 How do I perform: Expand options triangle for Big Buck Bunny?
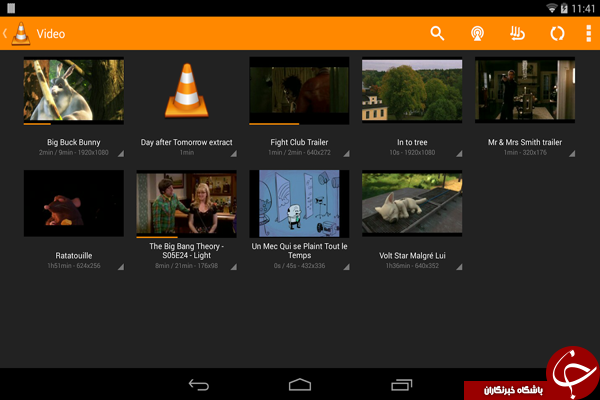[x=121, y=153]
